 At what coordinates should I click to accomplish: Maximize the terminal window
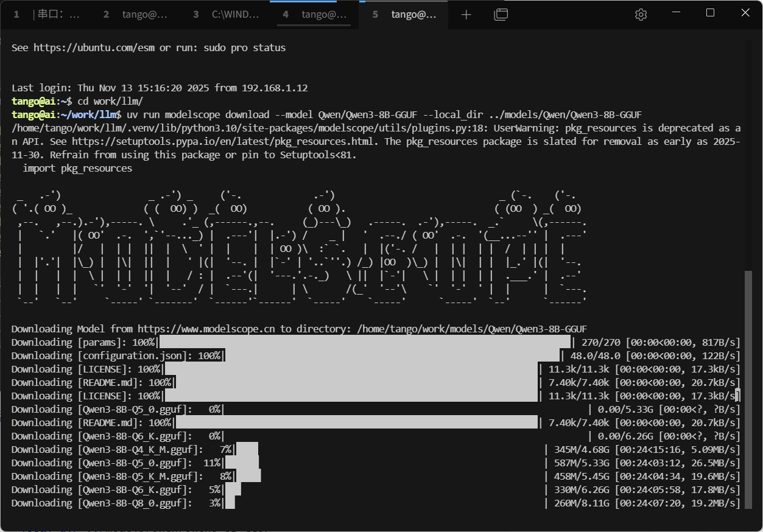point(710,13)
